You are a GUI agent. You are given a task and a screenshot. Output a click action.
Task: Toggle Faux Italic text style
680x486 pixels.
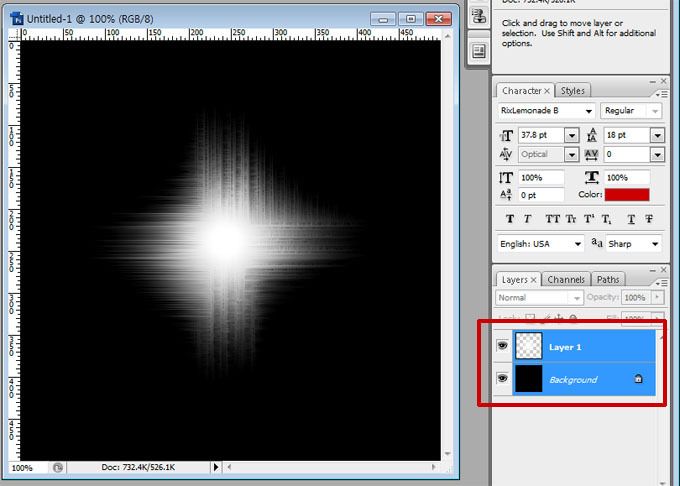coord(527,219)
